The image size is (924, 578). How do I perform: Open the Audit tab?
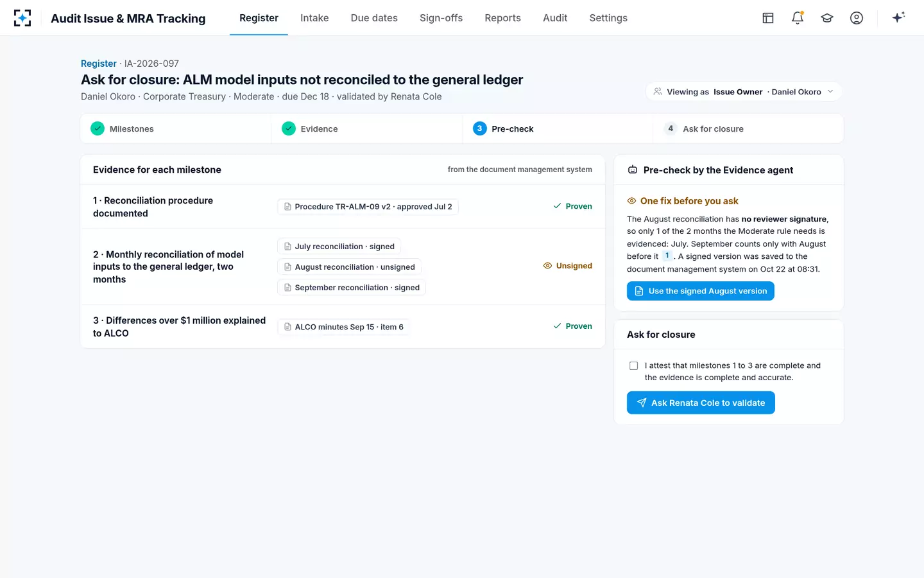tap(555, 18)
